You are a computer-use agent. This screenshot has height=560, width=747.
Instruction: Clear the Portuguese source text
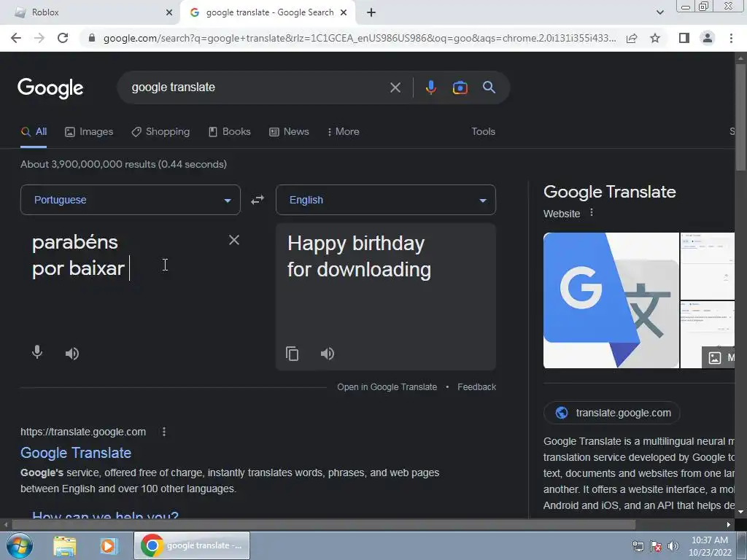[234, 240]
